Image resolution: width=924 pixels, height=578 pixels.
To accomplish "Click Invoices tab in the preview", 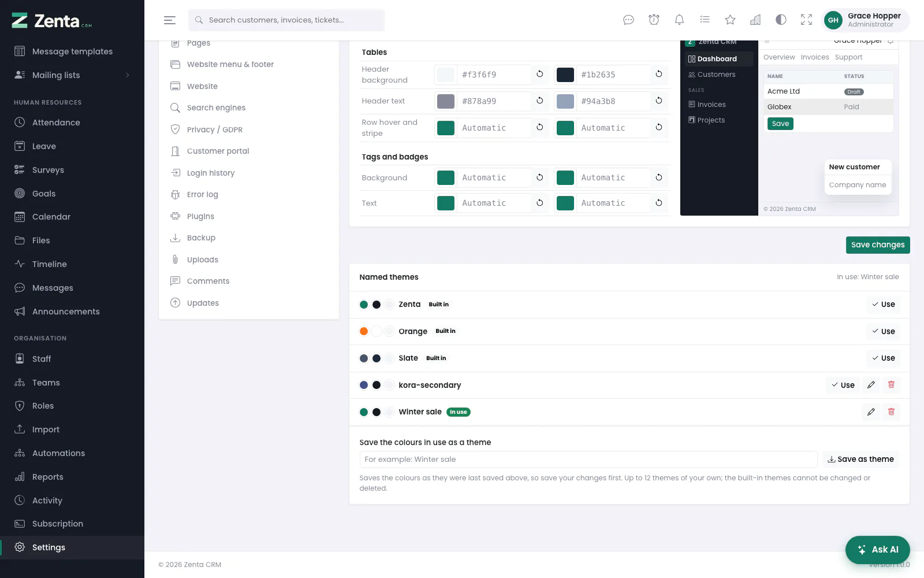I will click(815, 57).
